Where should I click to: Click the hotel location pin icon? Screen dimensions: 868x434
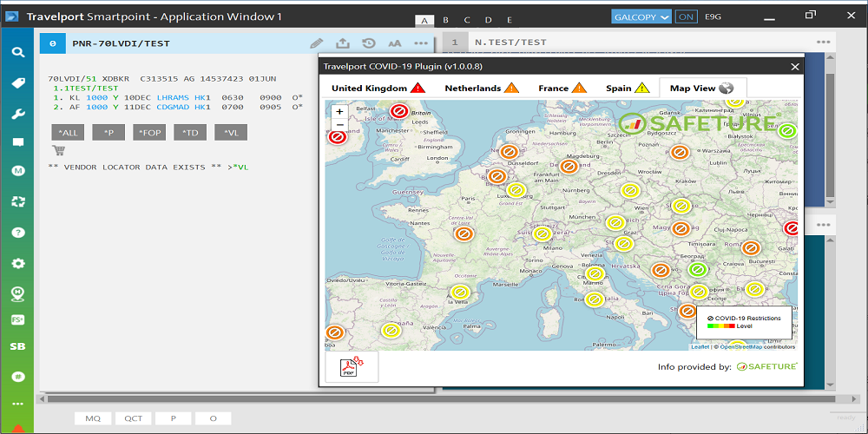[17, 293]
